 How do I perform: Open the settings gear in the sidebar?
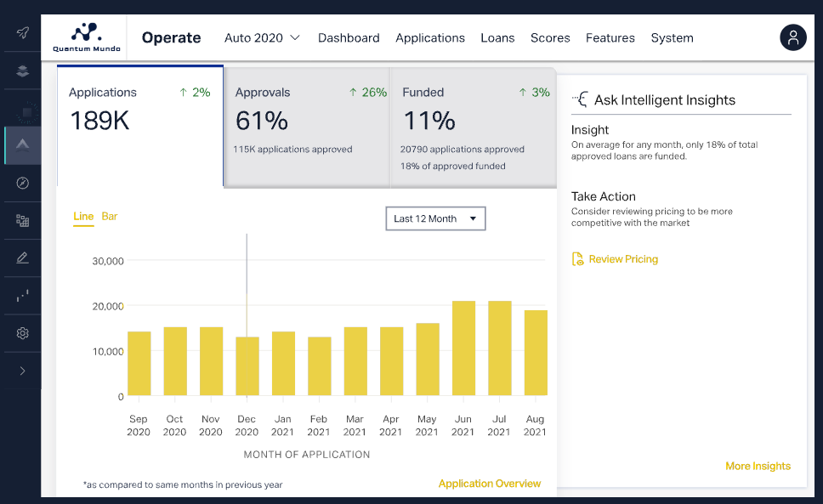[x=22, y=333]
